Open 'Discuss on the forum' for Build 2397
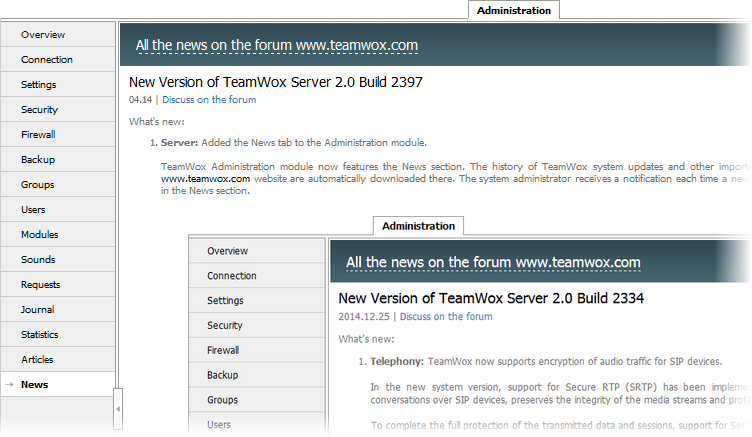This screenshot has height=437, width=752. [209, 100]
